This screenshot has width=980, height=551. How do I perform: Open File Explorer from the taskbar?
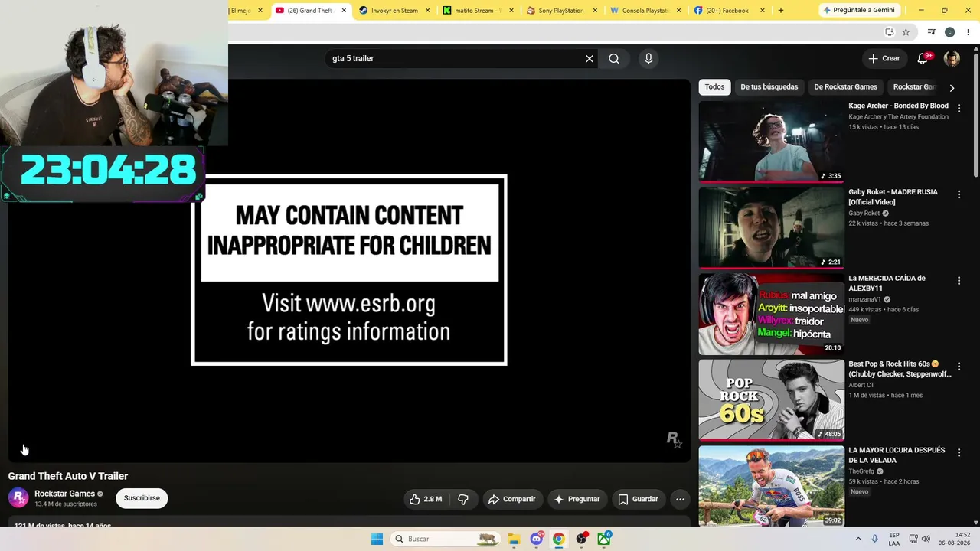514,539
